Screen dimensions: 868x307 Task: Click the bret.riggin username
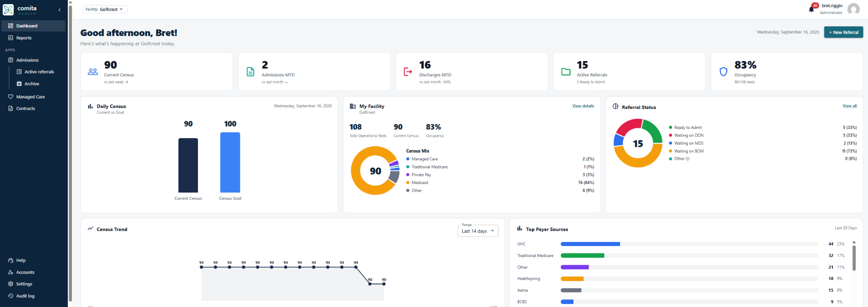click(832, 6)
